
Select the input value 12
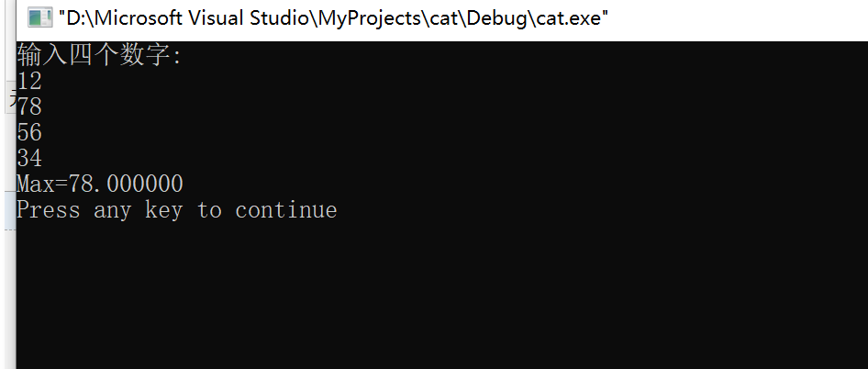click(29, 81)
